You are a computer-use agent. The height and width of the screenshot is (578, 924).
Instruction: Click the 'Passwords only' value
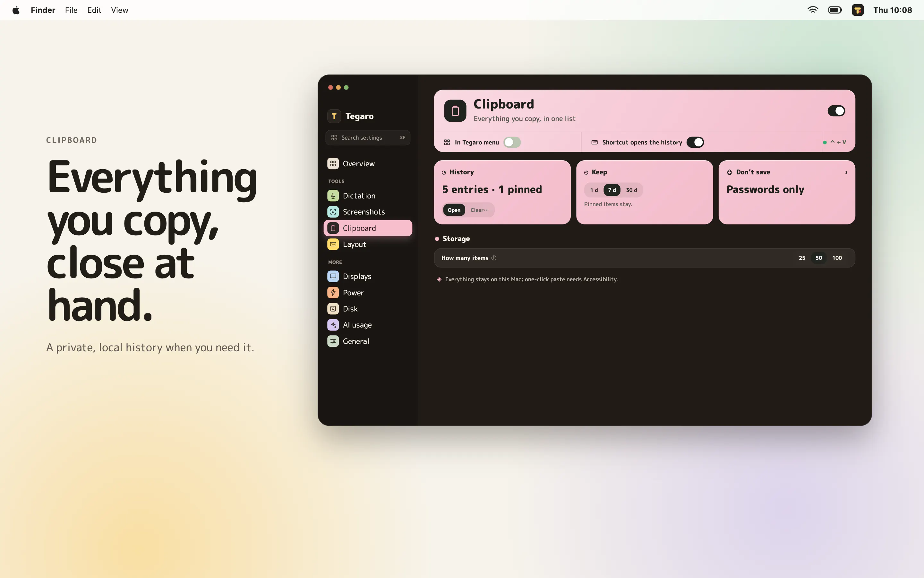coord(765,189)
